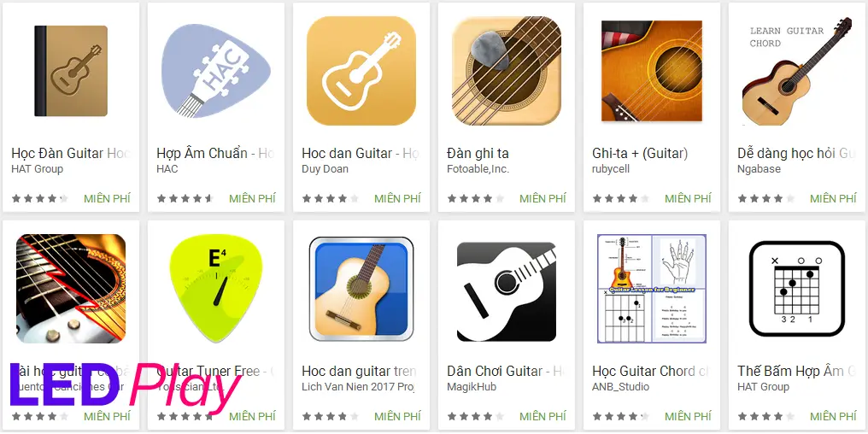Select the Duy Doan white guitar icon
Image resolution: width=868 pixels, height=434 pixels.
click(x=361, y=71)
